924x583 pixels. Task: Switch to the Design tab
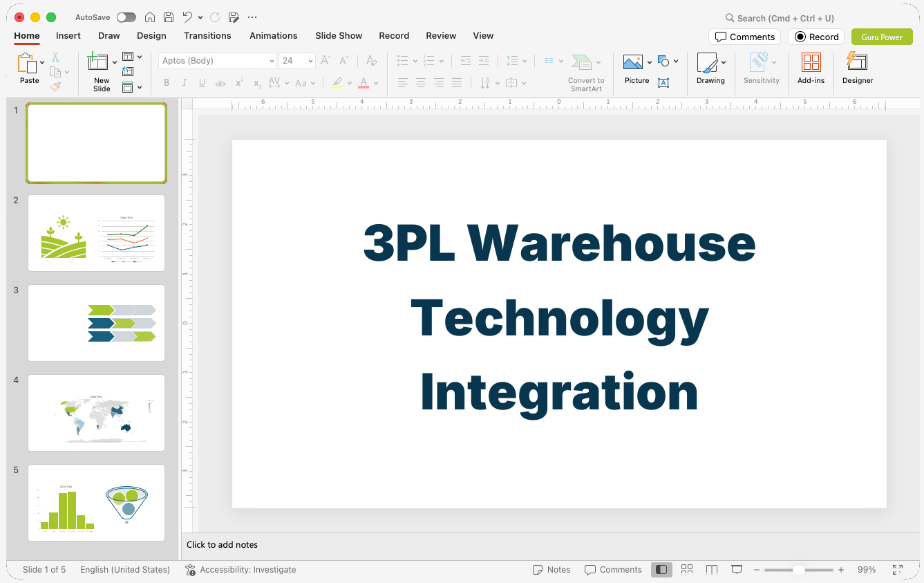[x=151, y=35]
